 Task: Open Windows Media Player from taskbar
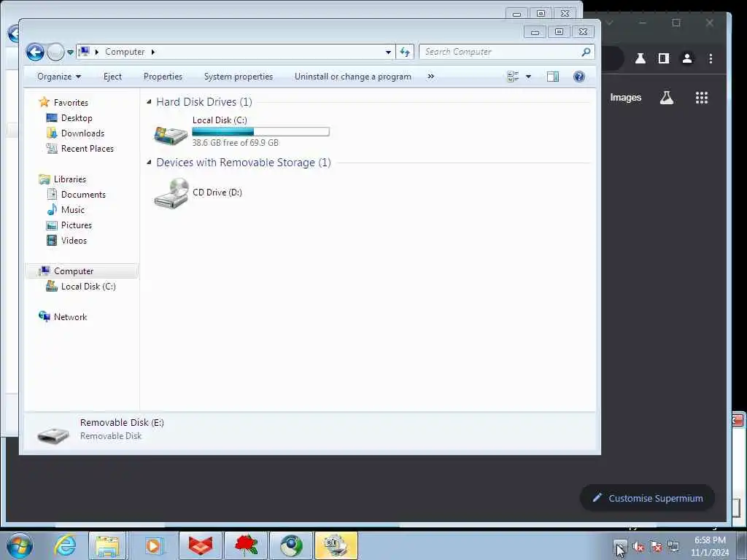(x=153, y=545)
